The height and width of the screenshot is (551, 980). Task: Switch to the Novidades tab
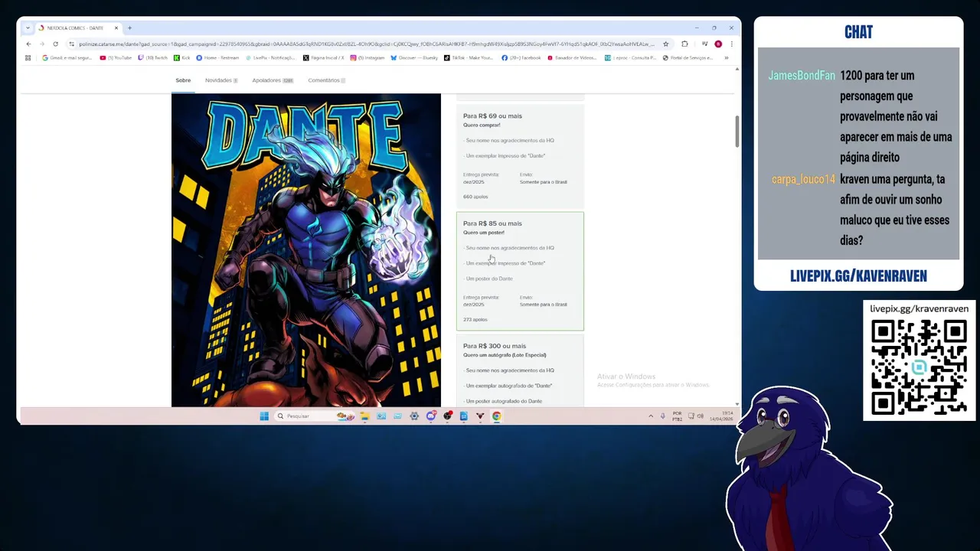coord(221,80)
